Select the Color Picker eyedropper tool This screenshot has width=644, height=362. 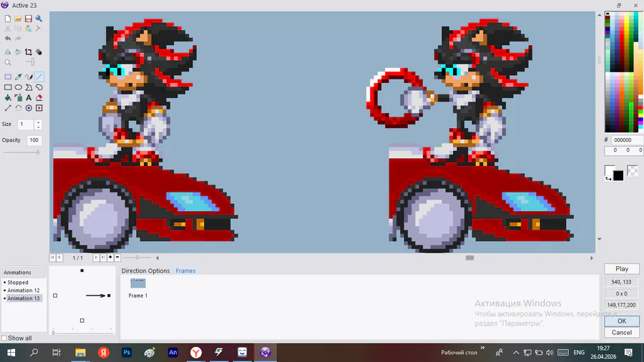18,77
